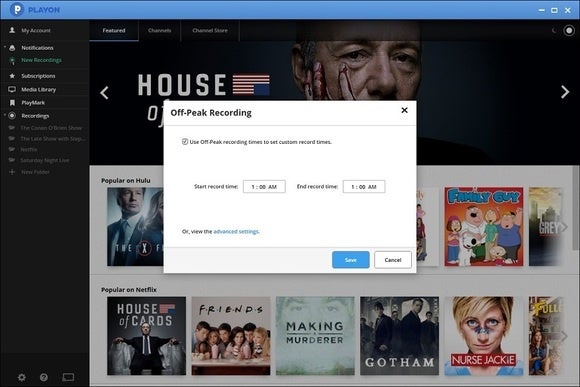Open Making a Murderer thumbnail

pos(315,336)
